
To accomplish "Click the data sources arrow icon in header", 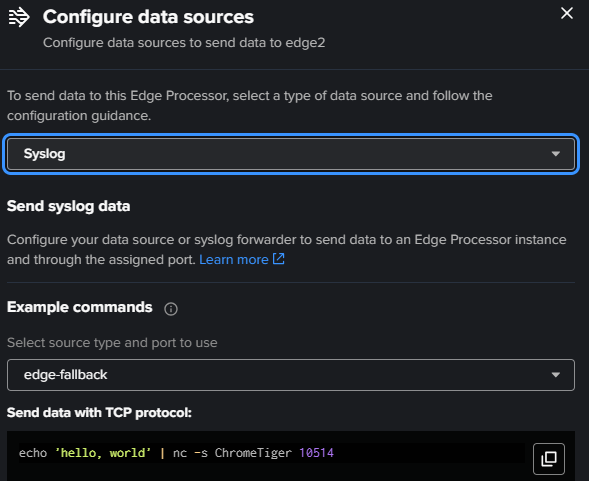I will click(x=19, y=17).
